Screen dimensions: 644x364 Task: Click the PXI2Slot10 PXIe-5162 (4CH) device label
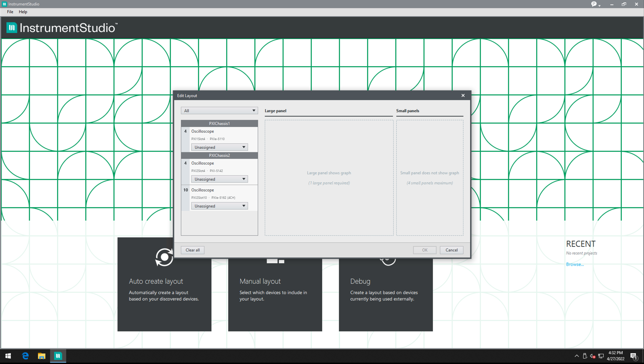(213, 198)
